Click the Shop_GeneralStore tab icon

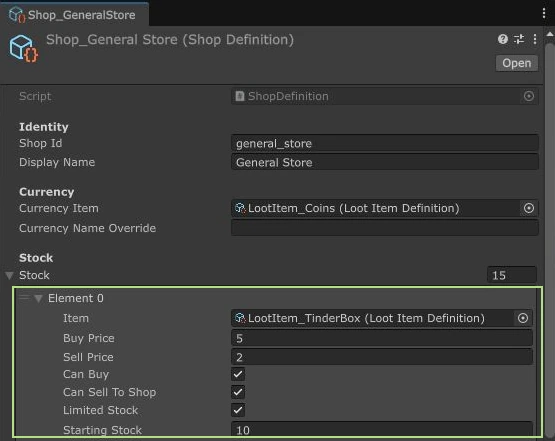click(17, 15)
